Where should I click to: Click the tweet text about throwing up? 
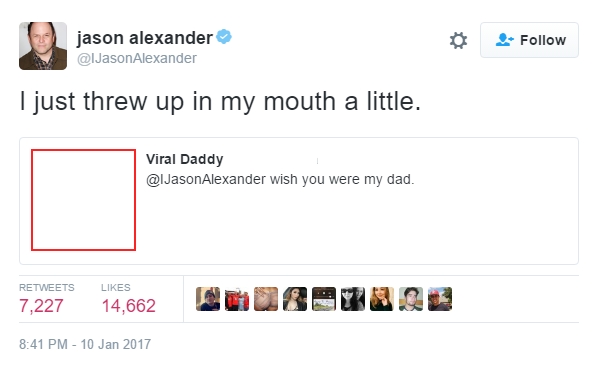220,102
